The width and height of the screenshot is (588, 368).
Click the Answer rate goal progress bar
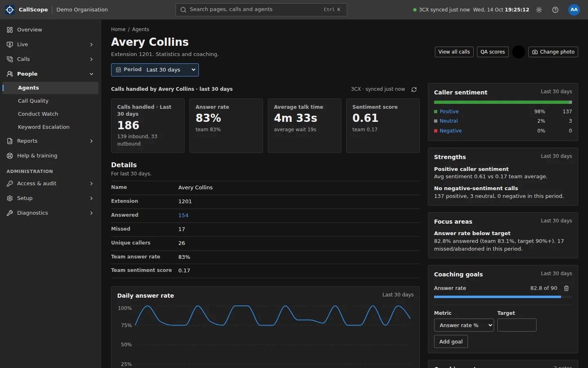[503, 297]
